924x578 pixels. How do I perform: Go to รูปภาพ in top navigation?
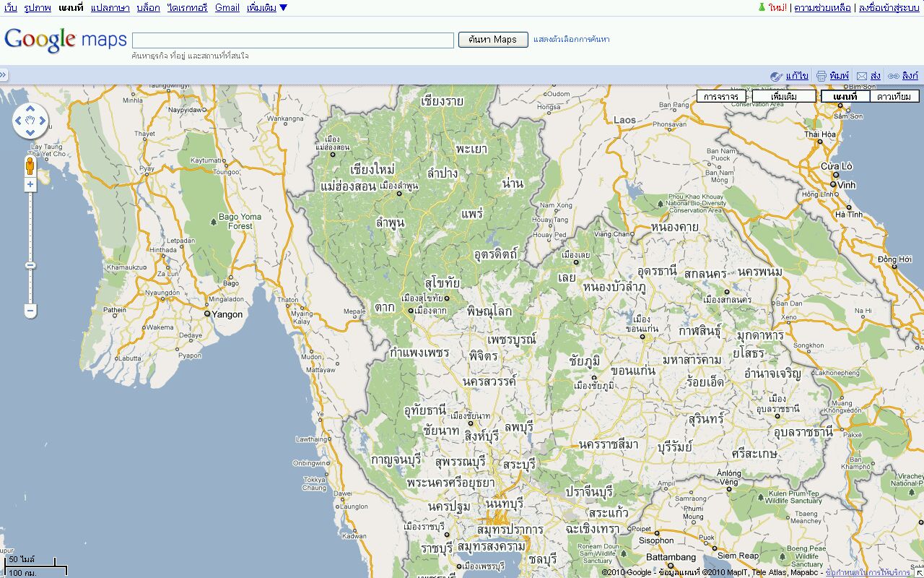[38, 8]
